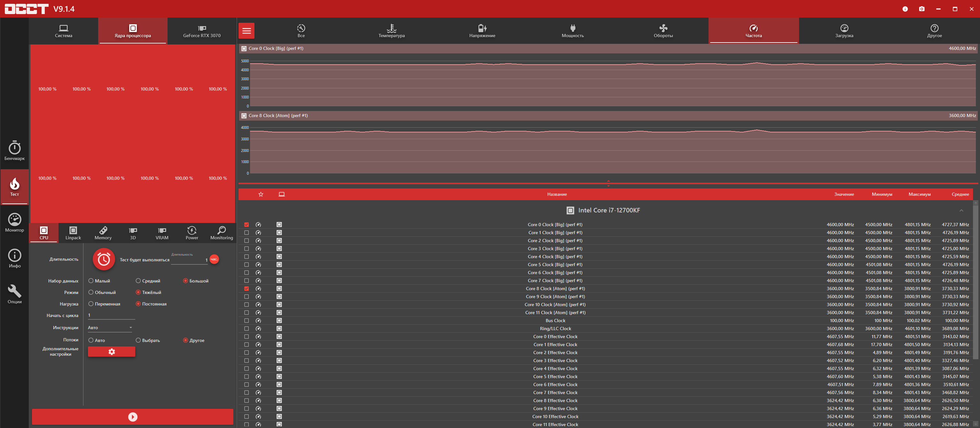Choose Обычный mode radio button
Image resolution: width=980 pixels, height=428 pixels.
91,292
